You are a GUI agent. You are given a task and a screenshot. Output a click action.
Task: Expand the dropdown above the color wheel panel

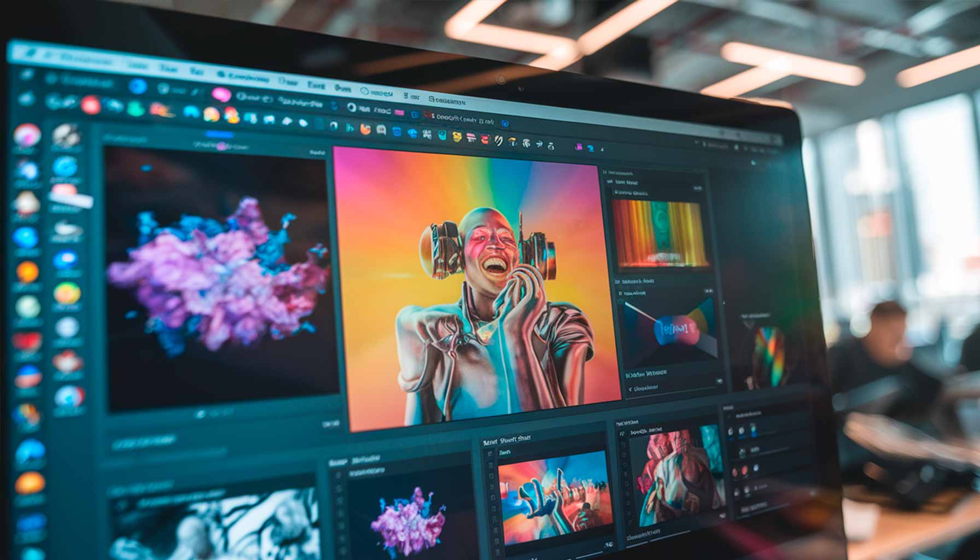[708, 291]
